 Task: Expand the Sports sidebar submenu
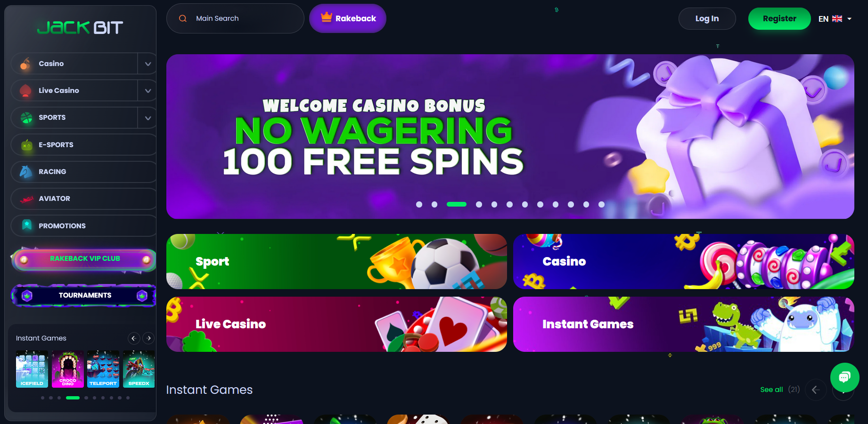click(x=148, y=118)
